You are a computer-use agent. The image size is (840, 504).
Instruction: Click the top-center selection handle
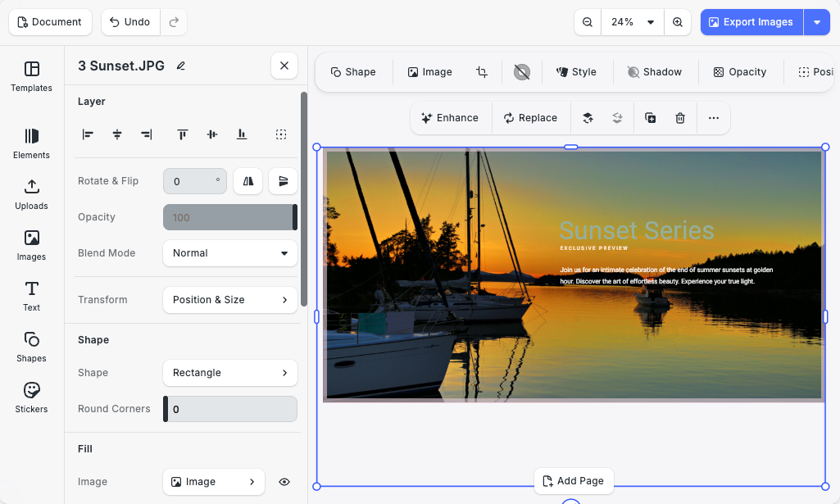tap(571, 147)
